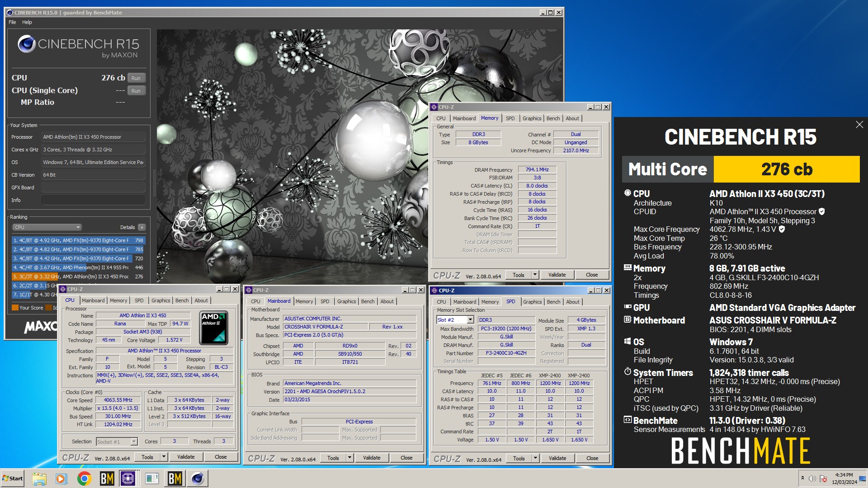Open the Socket #1 selection dropdown

(134, 441)
